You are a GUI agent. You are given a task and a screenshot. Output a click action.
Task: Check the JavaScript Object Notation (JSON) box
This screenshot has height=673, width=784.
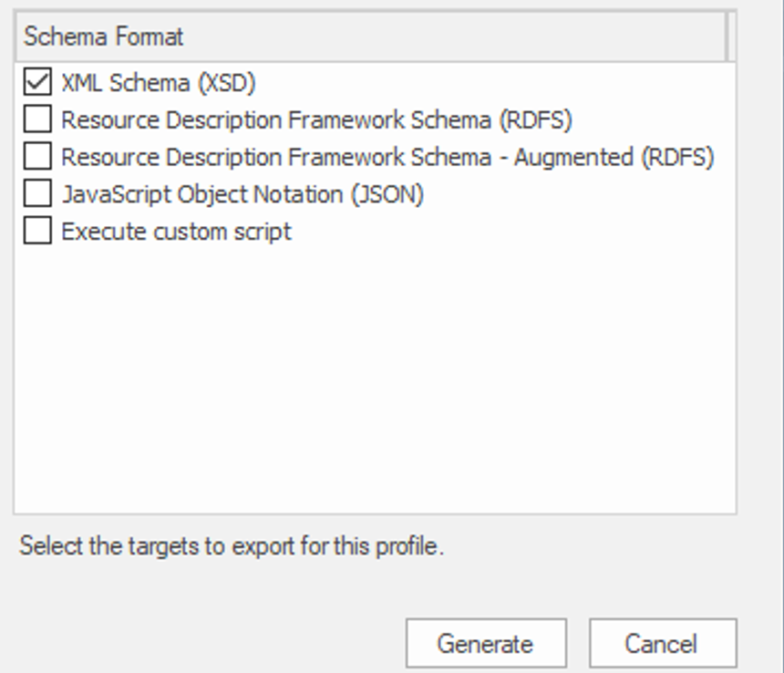37,194
